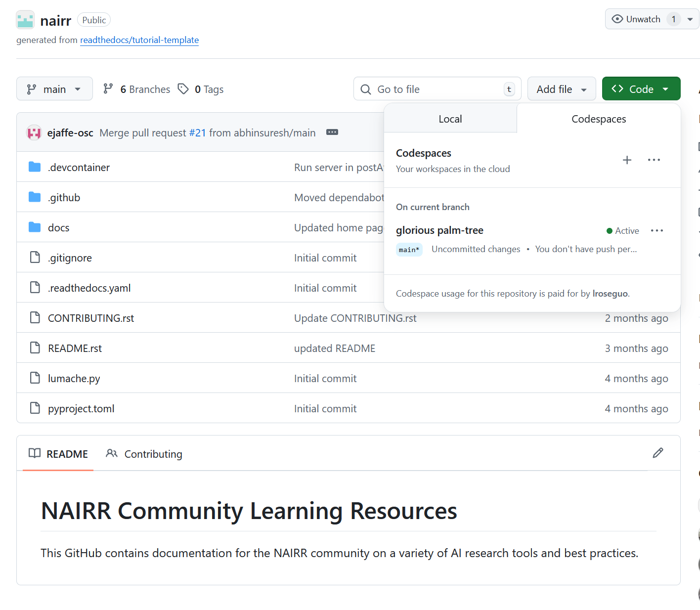Click the magnifier icon in Go to file
The width and height of the screenshot is (700, 610).
click(x=366, y=89)
